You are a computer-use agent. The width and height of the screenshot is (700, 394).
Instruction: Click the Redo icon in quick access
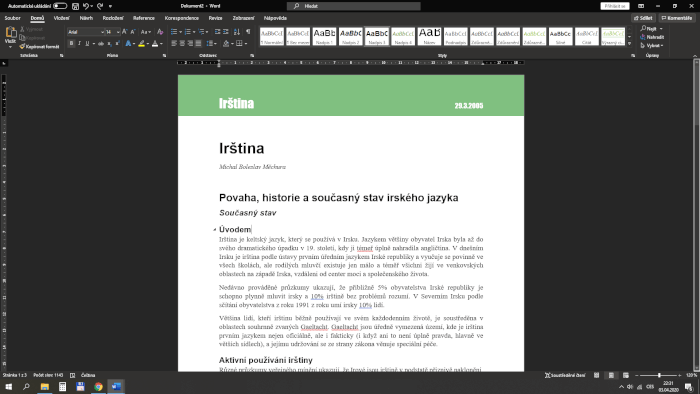(100, 6)
